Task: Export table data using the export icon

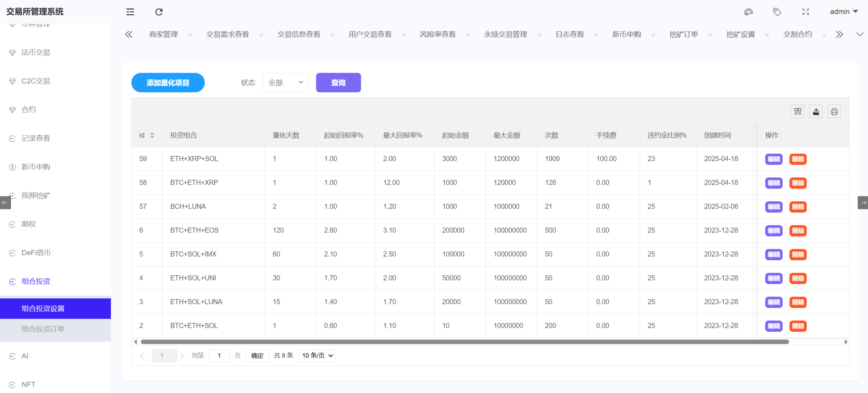Action: pos(816,111)
